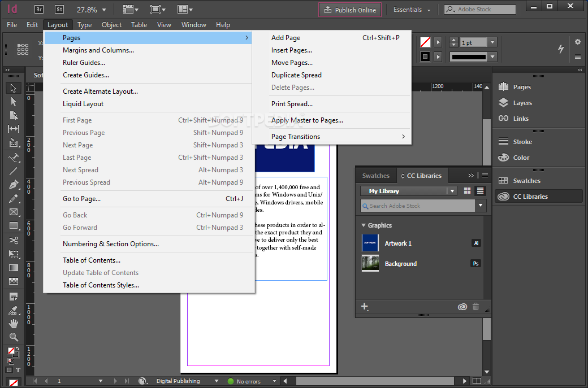Select the Gap tool
This screenshot has height=388, width=588.
[x=14, y=129]
